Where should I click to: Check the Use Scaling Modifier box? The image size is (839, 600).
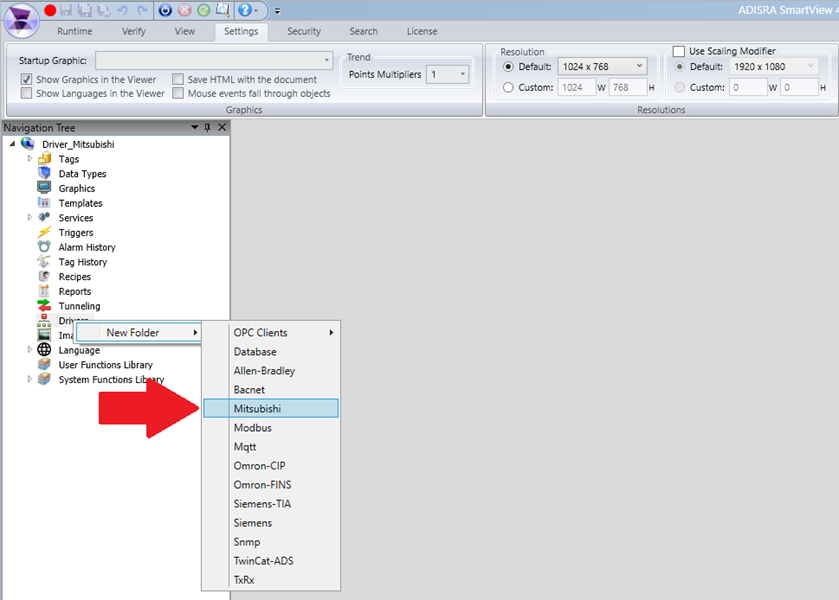679,51
